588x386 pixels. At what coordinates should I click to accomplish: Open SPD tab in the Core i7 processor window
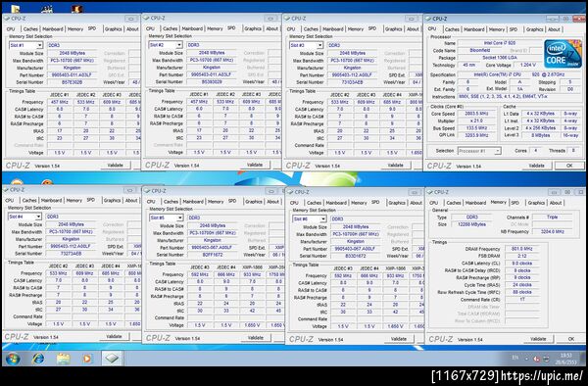coord(514,29)
